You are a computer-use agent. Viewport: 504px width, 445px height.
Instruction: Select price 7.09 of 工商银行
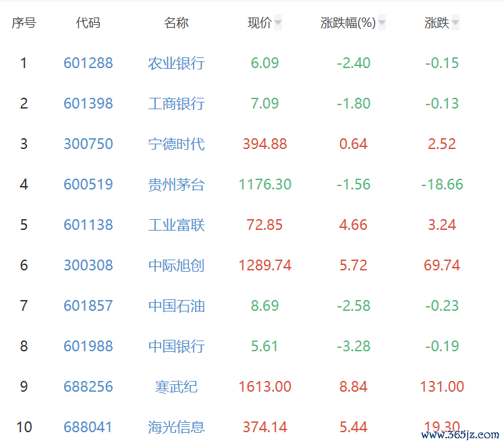(264, 103)
